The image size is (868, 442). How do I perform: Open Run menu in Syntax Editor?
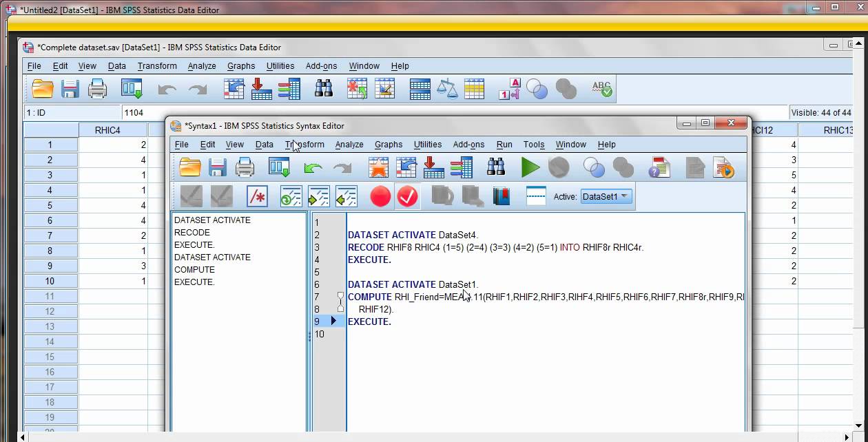504,145
